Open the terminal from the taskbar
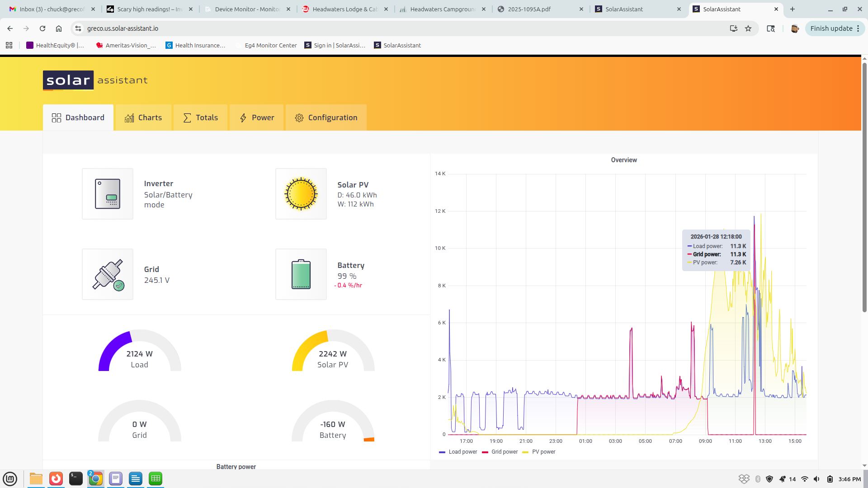Image resolution: width=868 pixels, height=488 pixels. point(75,479)
